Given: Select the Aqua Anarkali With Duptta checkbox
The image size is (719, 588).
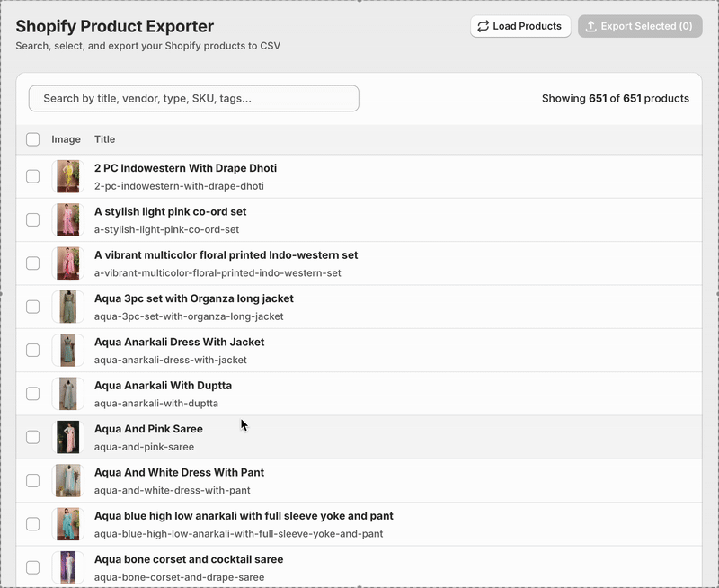Looking at the screenshot, I should [x=32, y=393].
